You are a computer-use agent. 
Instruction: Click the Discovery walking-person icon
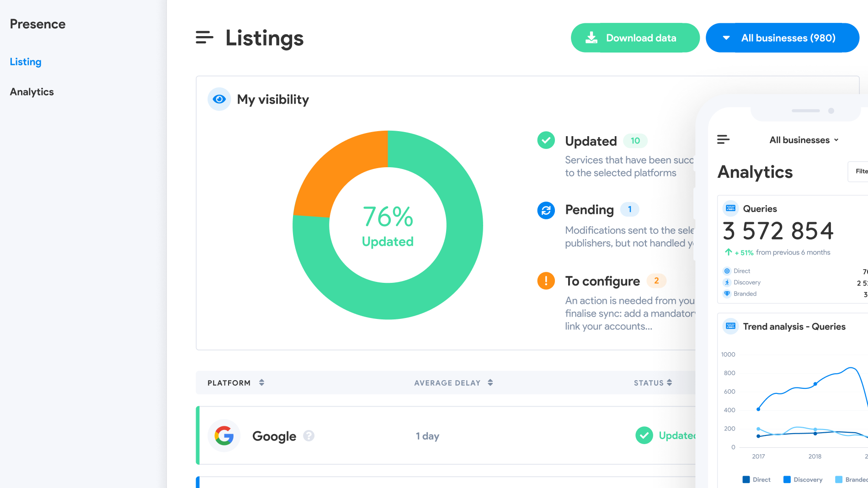(x=727, y=282)
